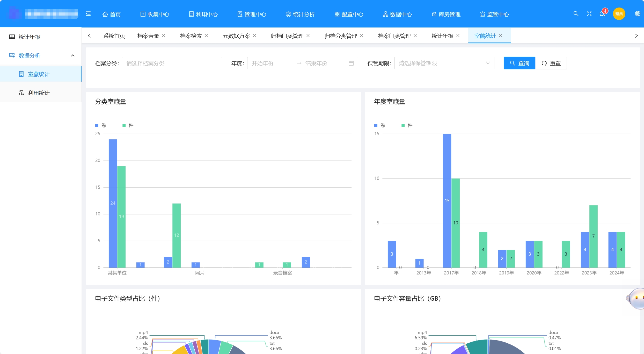Close the 归档分类管理 tab
This screenshot has width=644, height=354.
click(x=362, y=36)
